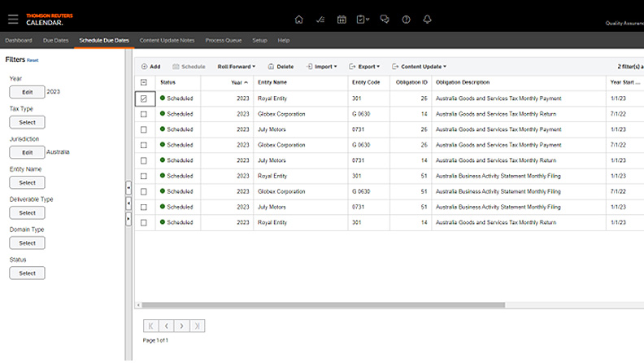
Task: Reset the filters via Reset link
Action: (33, 60)
